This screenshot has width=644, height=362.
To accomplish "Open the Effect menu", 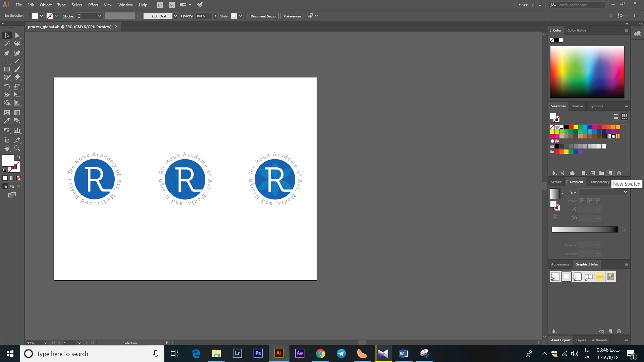I will [93, 5].
